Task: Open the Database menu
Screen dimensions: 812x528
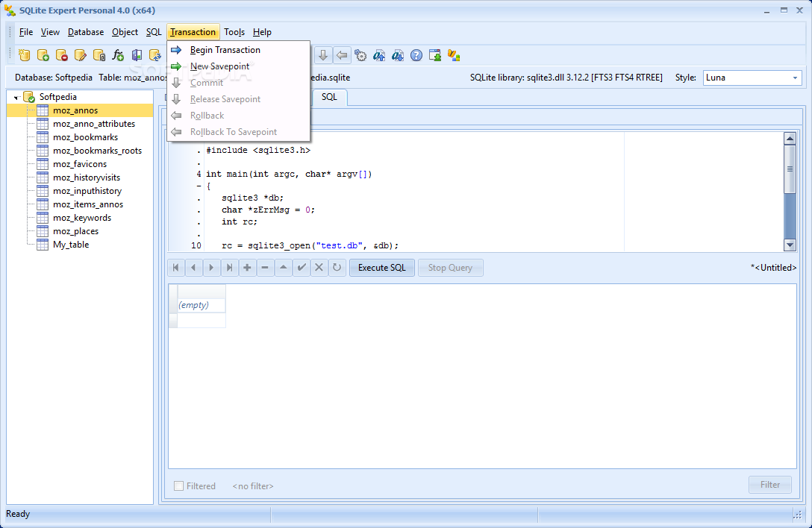Action: (86, 32)
